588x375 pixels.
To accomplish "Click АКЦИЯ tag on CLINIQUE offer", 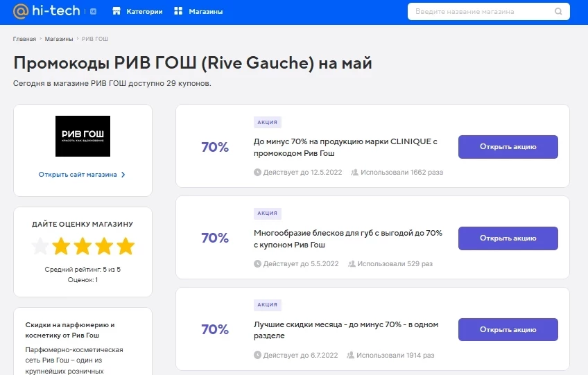I will pyautogui.click(x=268, y=122).
